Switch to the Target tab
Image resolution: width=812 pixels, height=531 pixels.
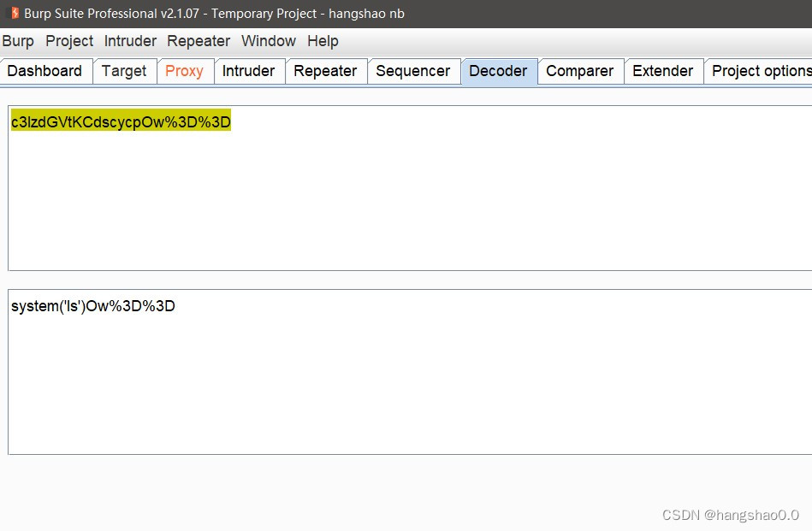(124, 71)
